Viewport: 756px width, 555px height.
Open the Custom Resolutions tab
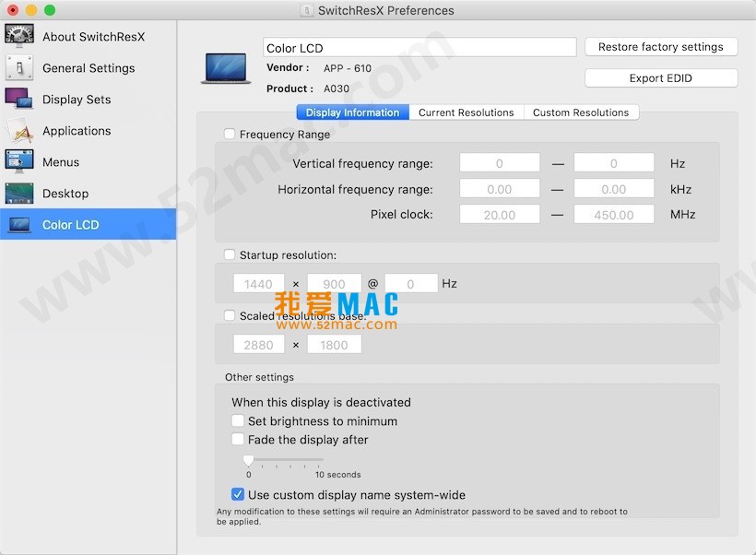(x=581, y=112)
